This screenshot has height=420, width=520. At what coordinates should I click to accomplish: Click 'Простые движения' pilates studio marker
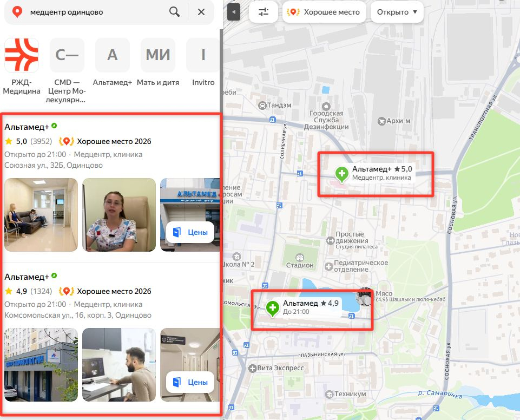pos(330,240)
